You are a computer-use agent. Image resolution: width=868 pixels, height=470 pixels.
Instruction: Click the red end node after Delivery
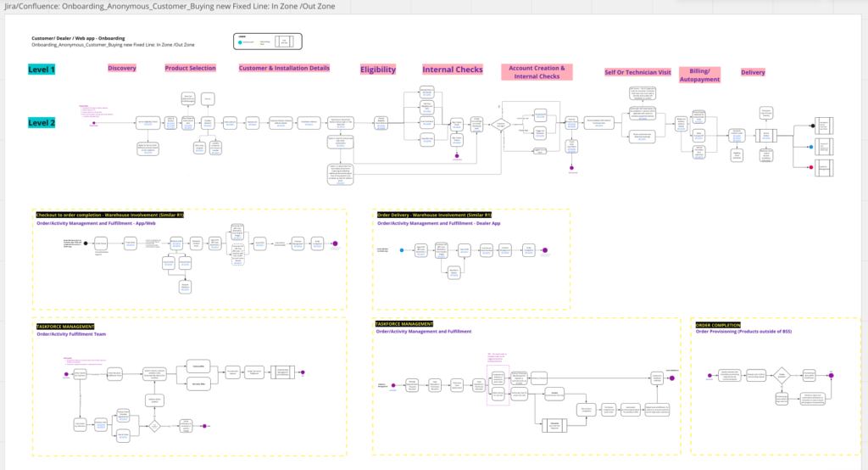pyautogui.click(x=813, y=167)
